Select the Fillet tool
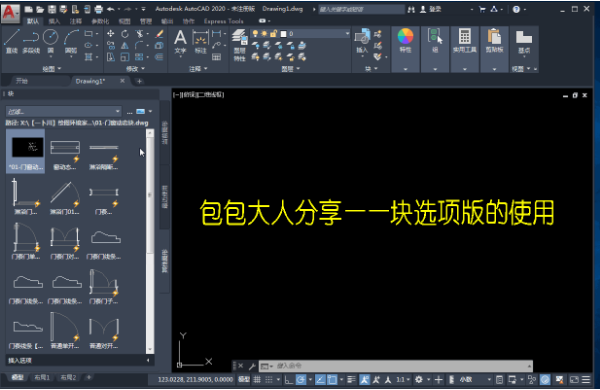 point(139,46)
